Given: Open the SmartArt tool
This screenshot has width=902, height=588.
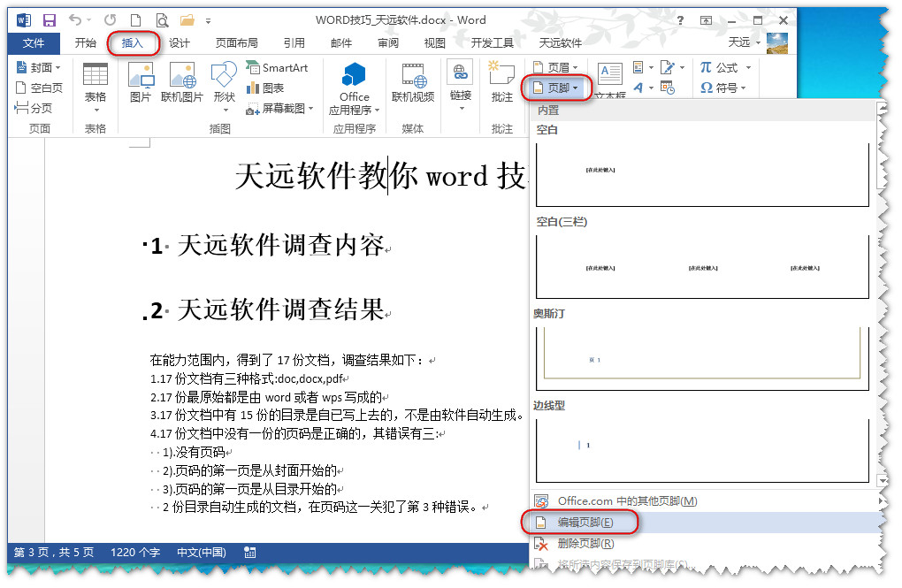Looking at the screenshot, I should pos(275,68).
